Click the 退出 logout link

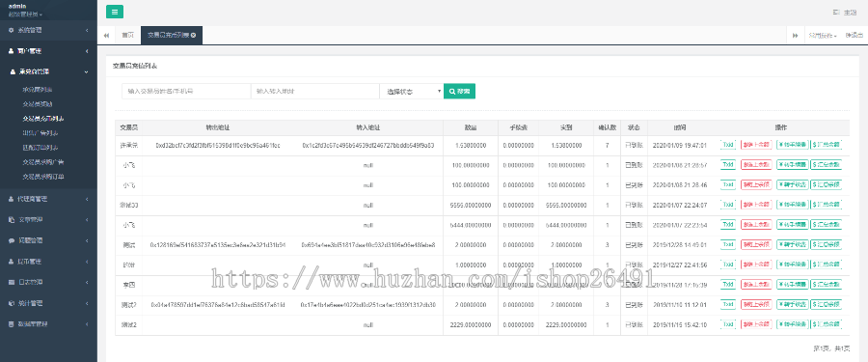click(854, 35)
